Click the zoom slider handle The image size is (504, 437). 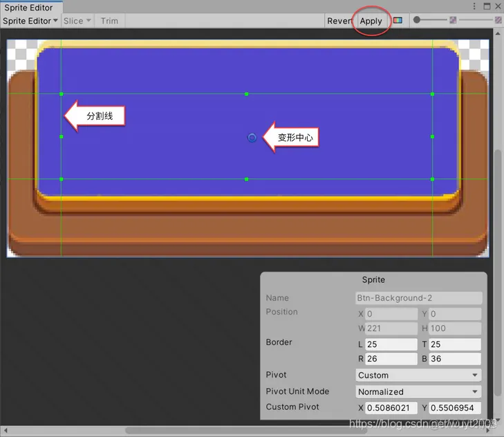pyautogui.click(x=417, y=20)
